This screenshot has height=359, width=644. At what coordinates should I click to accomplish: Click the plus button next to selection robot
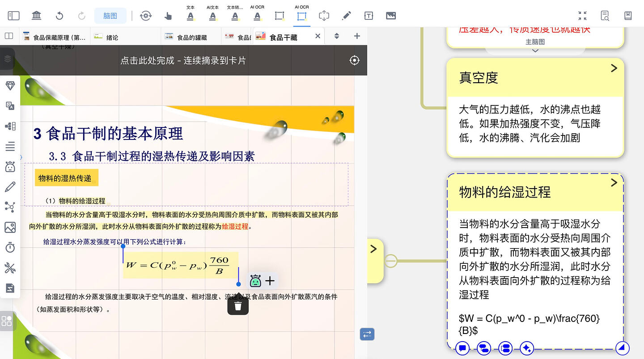[x=270, y=281]
